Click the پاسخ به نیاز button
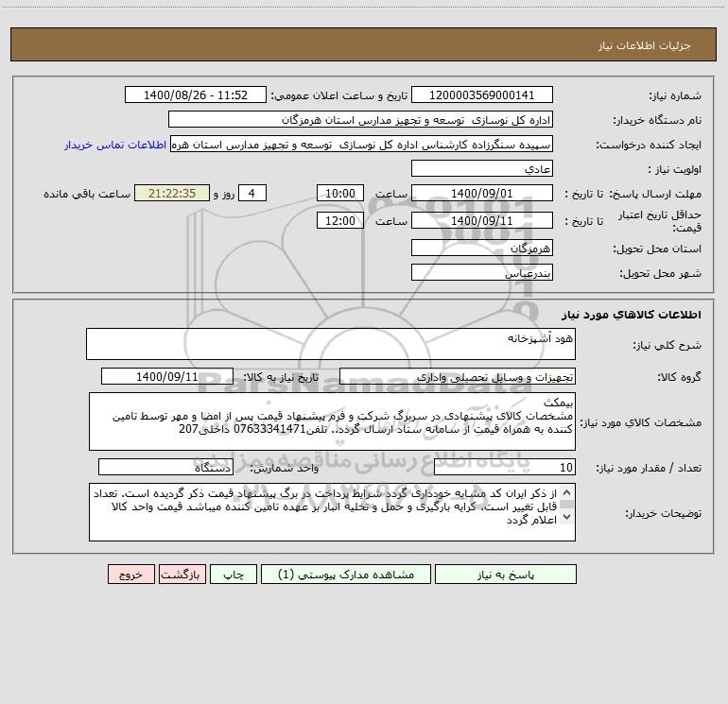Image resolution: width=728 pixels, height=704 pixels. (506, 574)
